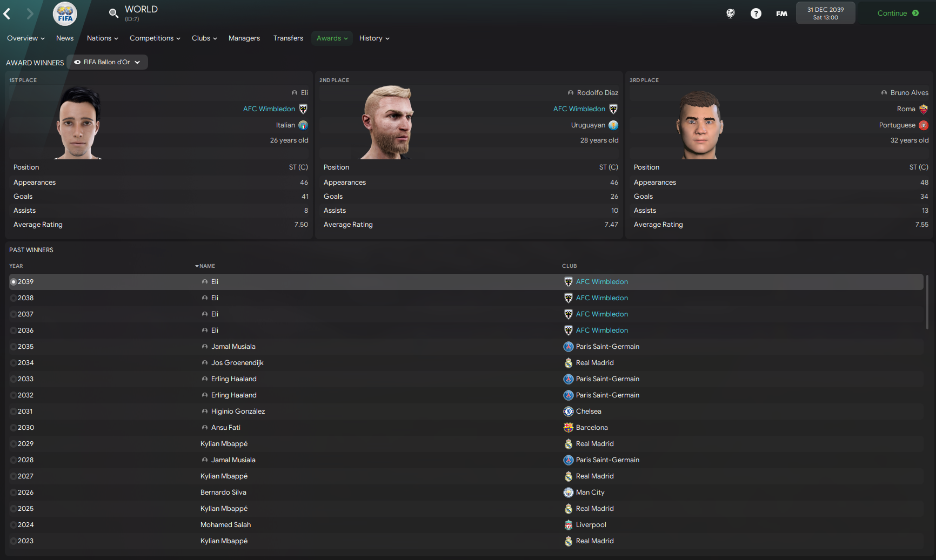The width and height of the screenshot is (936, 560).
Task: Click the FIFA logo badge
Action: coord(65,14)
